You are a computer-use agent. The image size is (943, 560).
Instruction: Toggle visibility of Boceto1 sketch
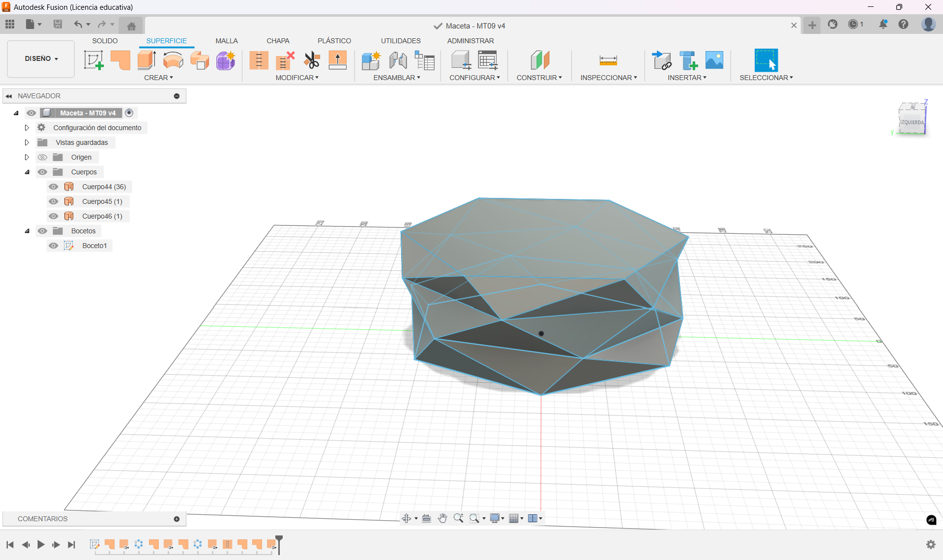[54, 246]
